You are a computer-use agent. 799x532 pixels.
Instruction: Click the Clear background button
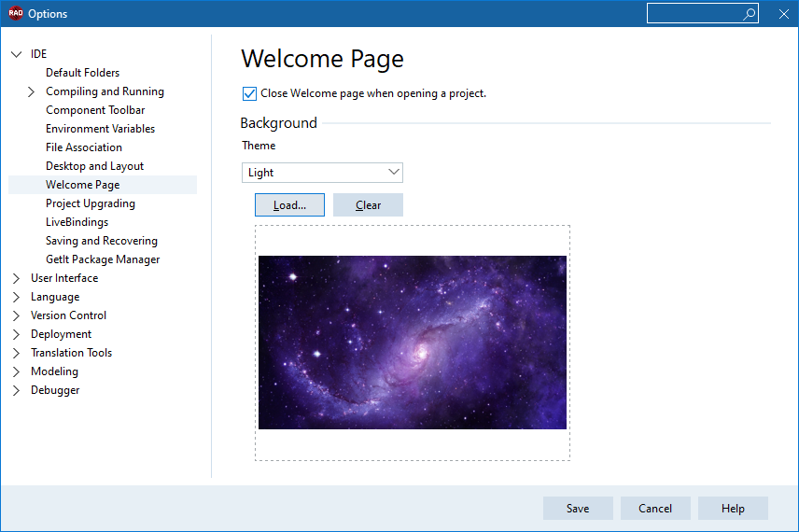click(368, 204)
